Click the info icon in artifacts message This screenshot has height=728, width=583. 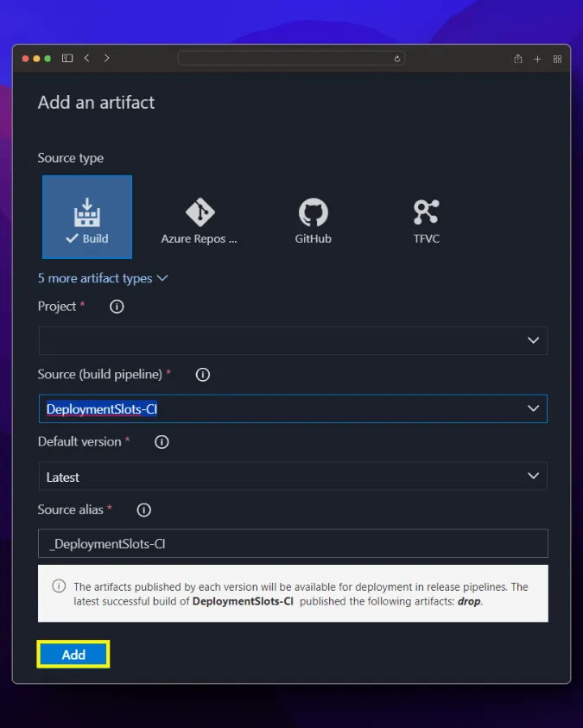click(59, 586)
